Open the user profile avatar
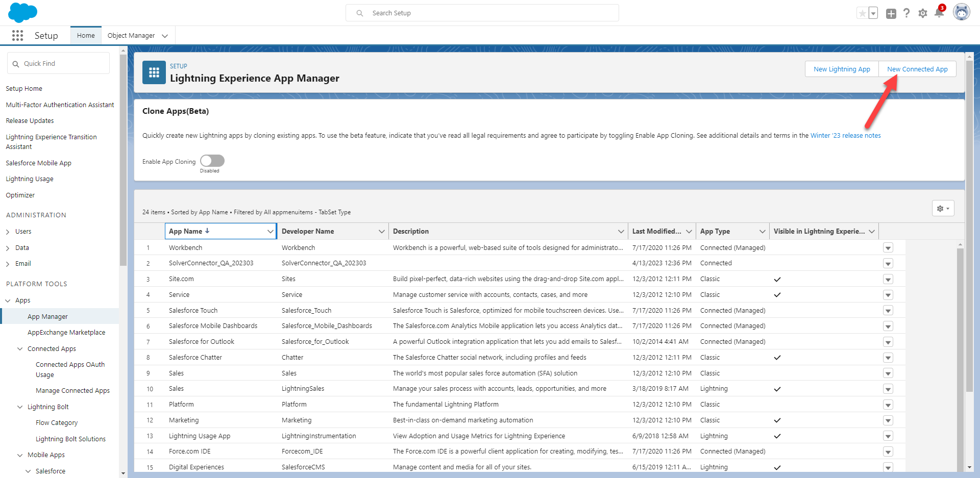Viewport: 980px width, 478px height. 961,13
